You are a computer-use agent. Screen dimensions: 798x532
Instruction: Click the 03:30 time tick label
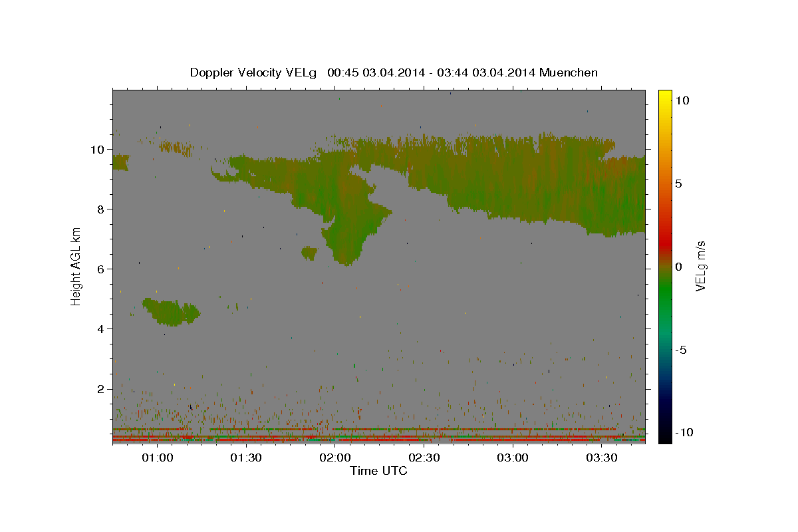click(x=601, y=458)
